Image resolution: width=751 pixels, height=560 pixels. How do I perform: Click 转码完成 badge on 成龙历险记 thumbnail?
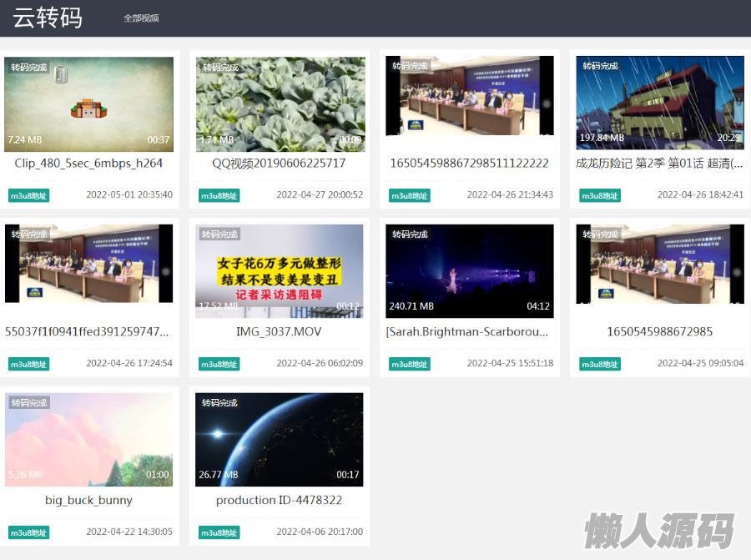[601, 66]
